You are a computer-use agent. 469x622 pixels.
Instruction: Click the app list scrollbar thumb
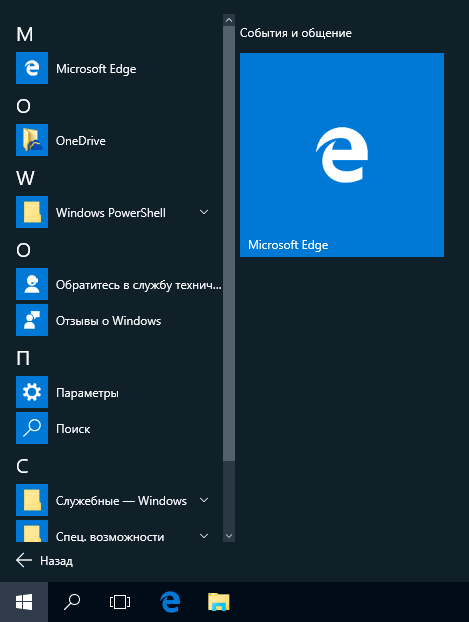[229, 243]
